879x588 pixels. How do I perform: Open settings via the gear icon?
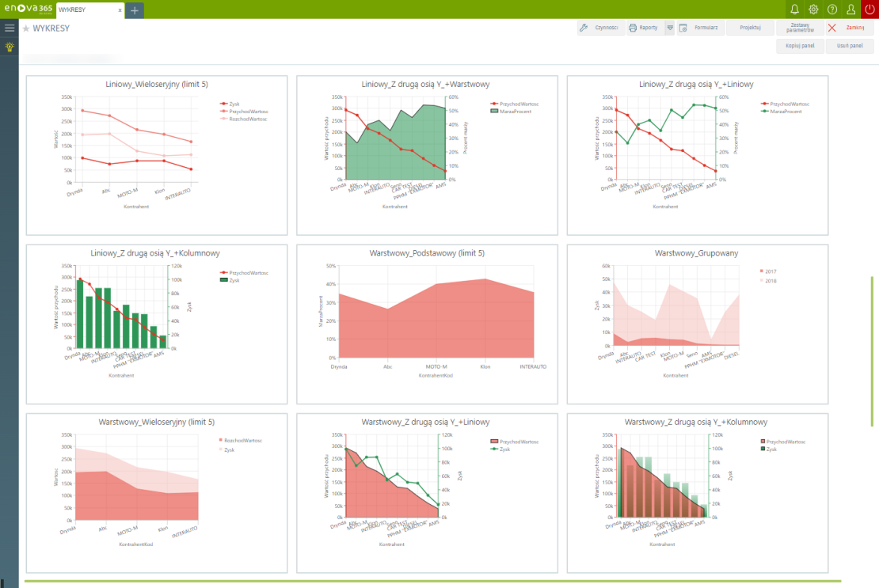coord(813,9)
